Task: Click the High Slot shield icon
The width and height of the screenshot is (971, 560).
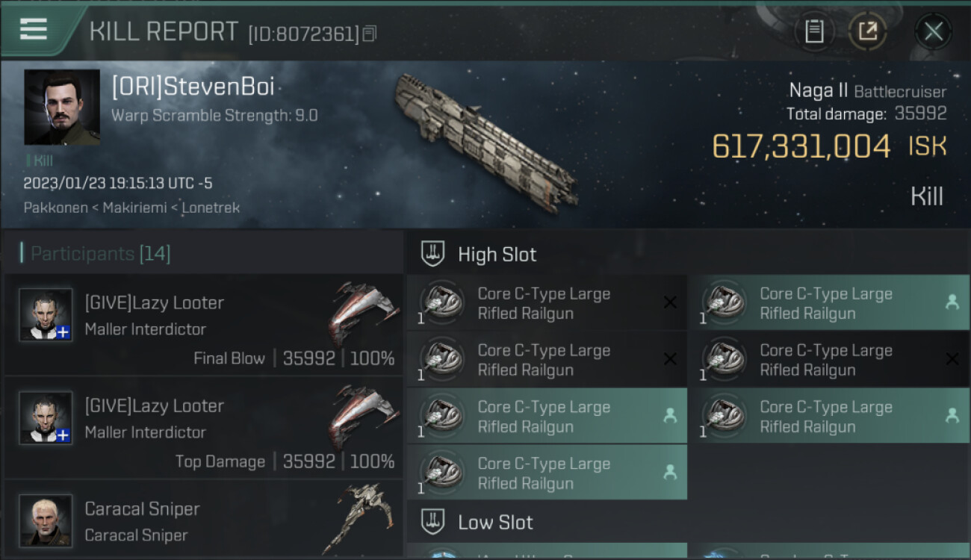Action: click(x=433, y=254)
